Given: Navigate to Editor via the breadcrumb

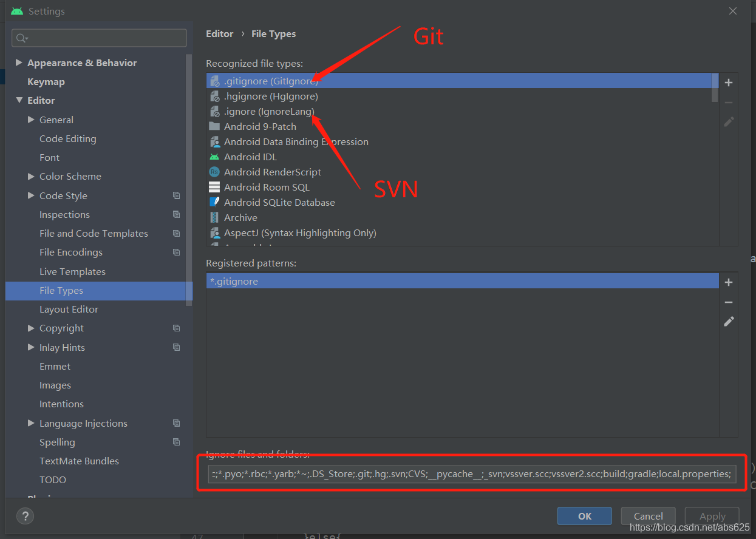Looking at the screenshot, I should coord(219,34).
